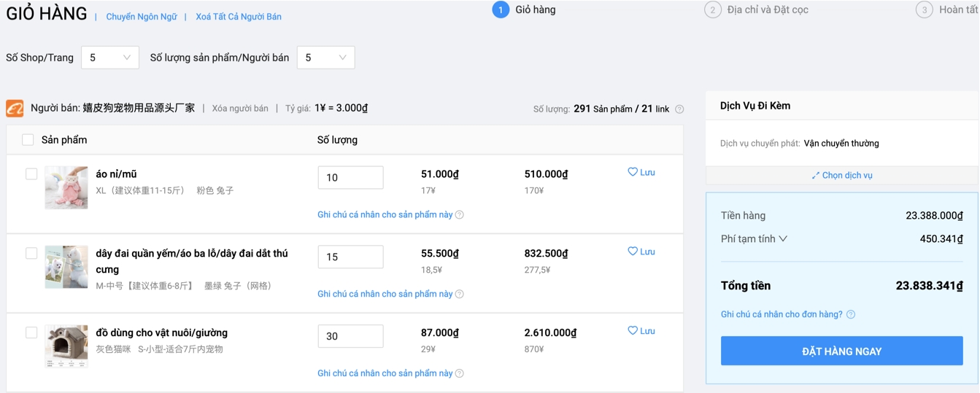Open the Số Shop/Trang dropdown
The image size is (980, 393).
coord(110,58)
